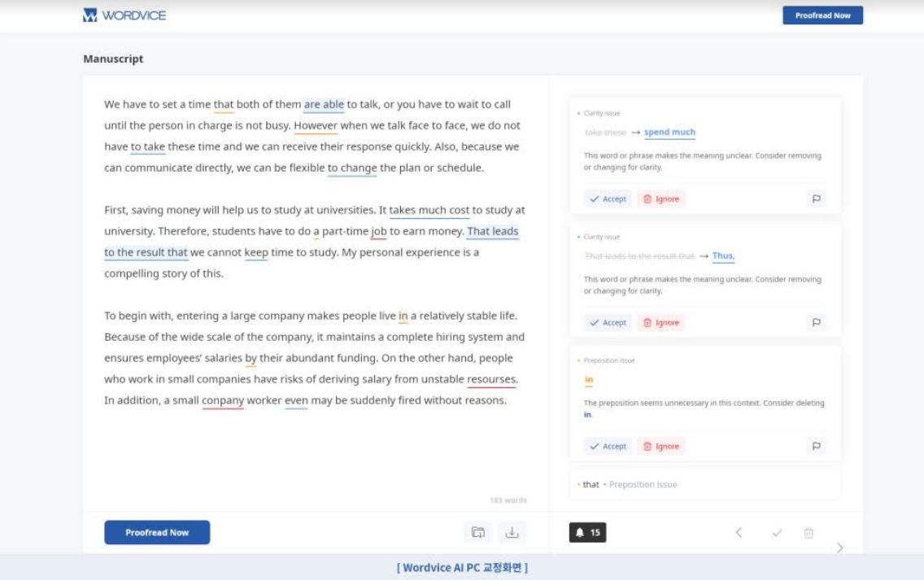The width and height of the screenshot is (924, 580).
Task: Go to next suggestion with right chevron
Action: (839, 547)
